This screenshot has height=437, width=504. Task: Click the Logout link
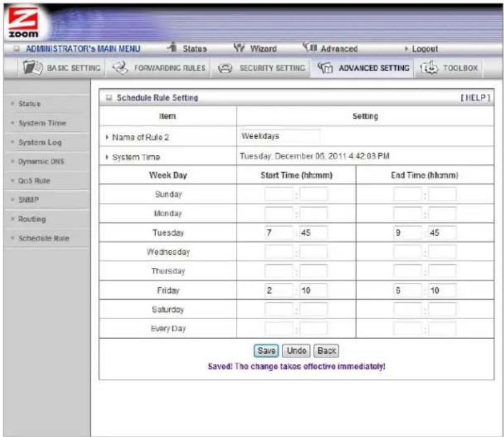pos(424,49)
